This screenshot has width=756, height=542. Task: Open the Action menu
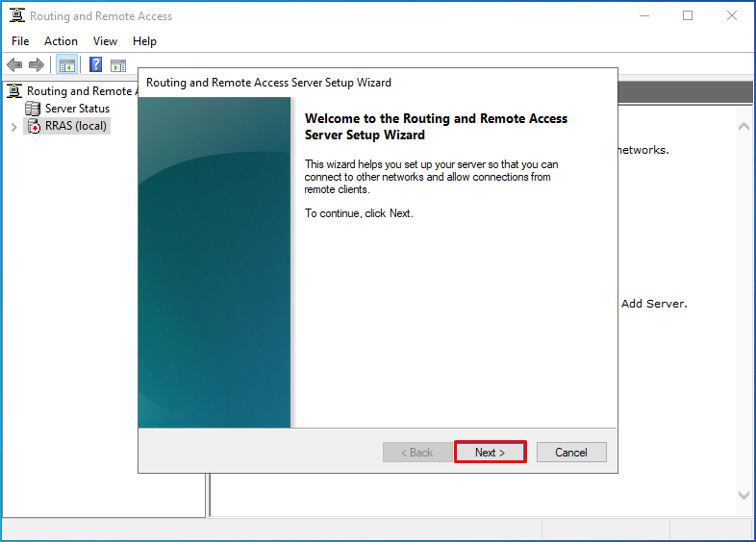[61, 41]
